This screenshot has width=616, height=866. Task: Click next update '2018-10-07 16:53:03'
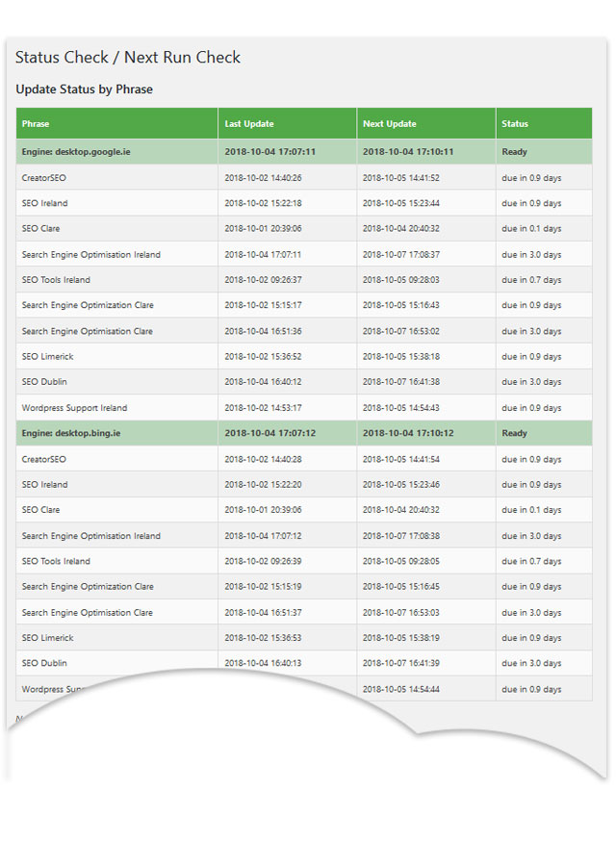401,613
